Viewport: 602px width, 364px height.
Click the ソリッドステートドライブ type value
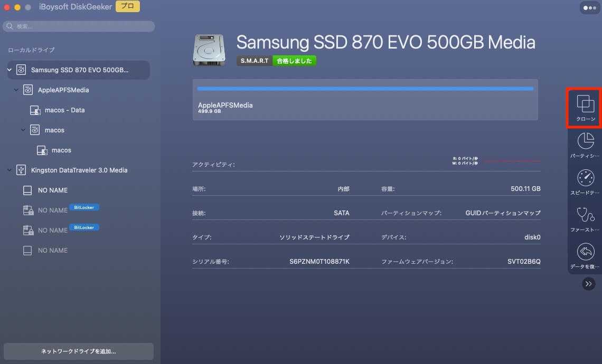314,237
